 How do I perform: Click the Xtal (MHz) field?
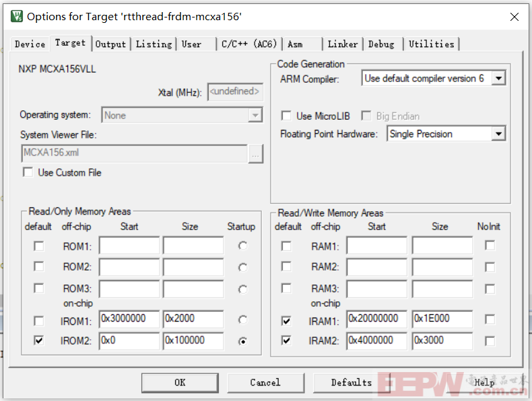[235, 92]
